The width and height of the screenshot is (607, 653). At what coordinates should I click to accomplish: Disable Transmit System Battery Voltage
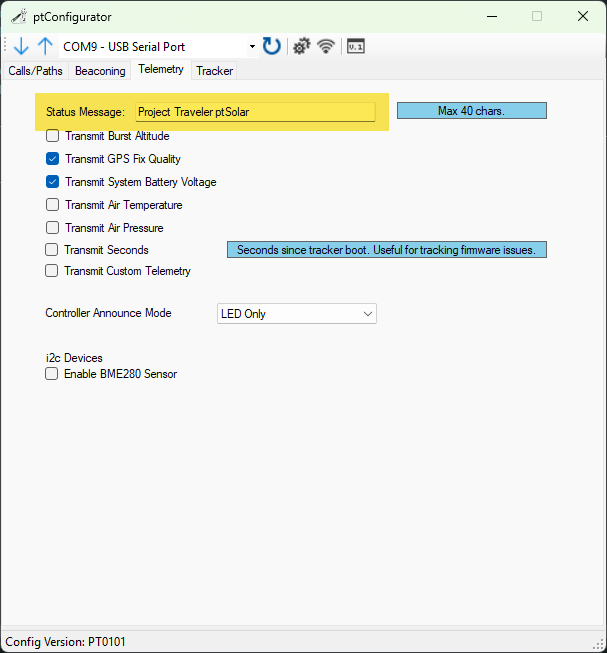tap(52, 182)
